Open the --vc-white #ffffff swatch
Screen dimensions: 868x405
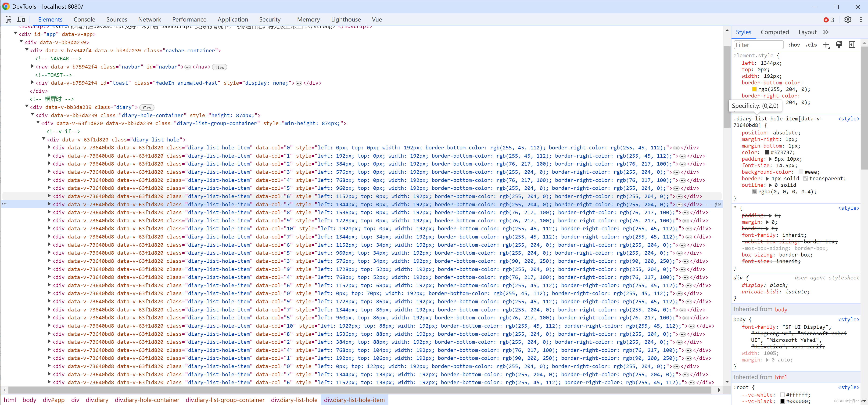(782, 395)
